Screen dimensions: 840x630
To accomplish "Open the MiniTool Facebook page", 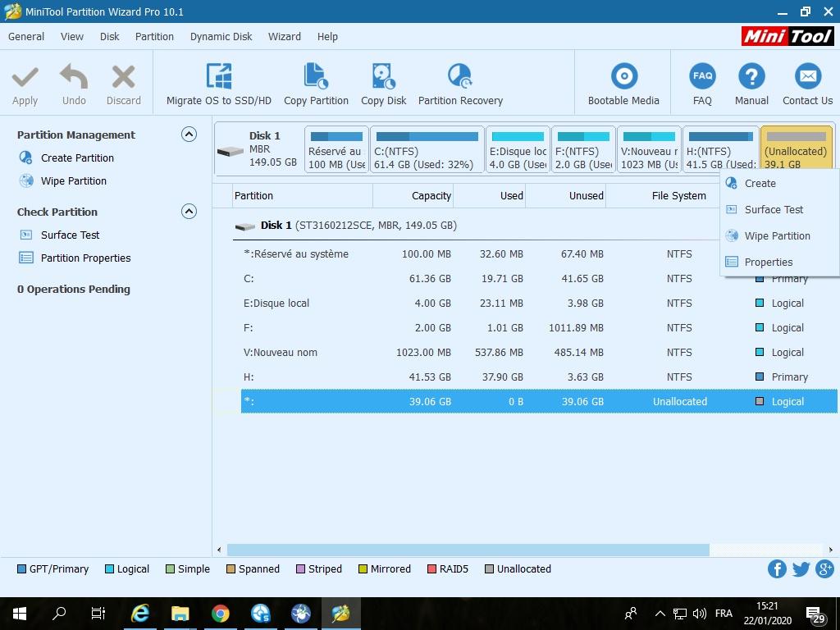I will (778, 569).
